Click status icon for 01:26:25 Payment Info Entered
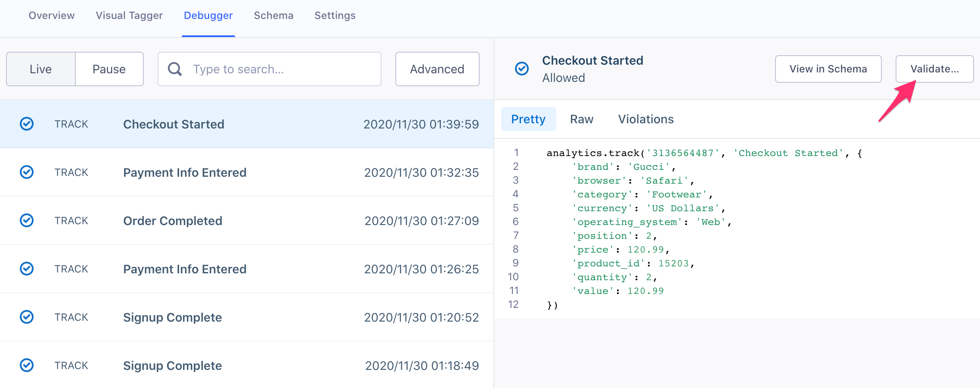980x388 pixels. click(27, 269)
